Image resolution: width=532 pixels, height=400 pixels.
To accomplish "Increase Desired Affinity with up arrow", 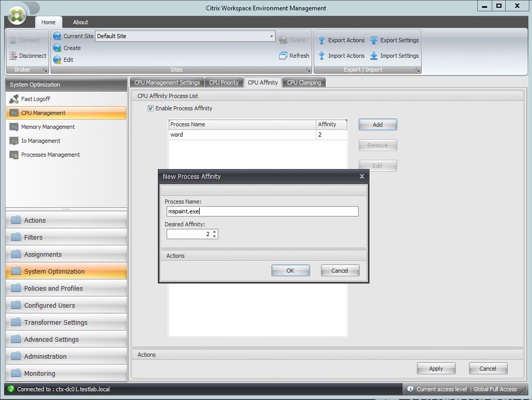I will click(x=215, y=232).
